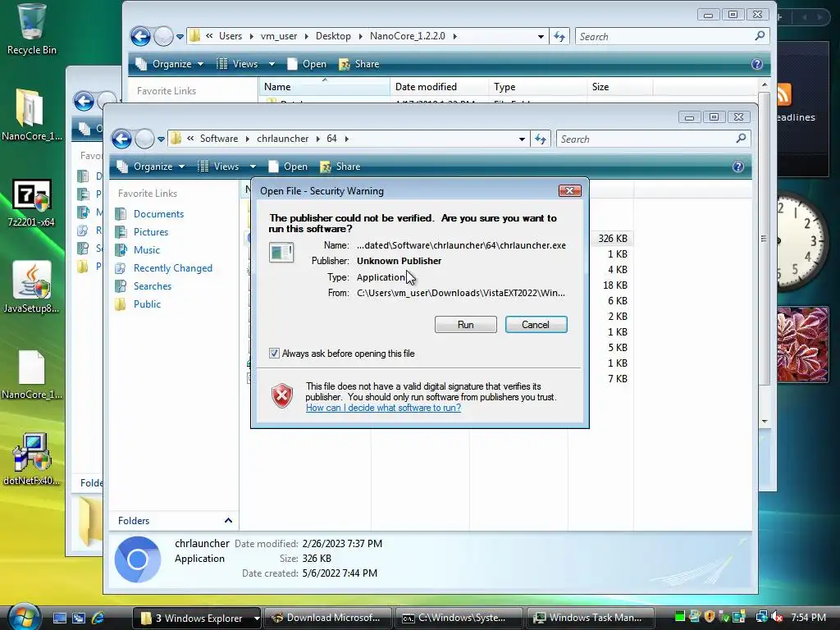
Task: Click Start orb button
Action: tap(24, 616)
